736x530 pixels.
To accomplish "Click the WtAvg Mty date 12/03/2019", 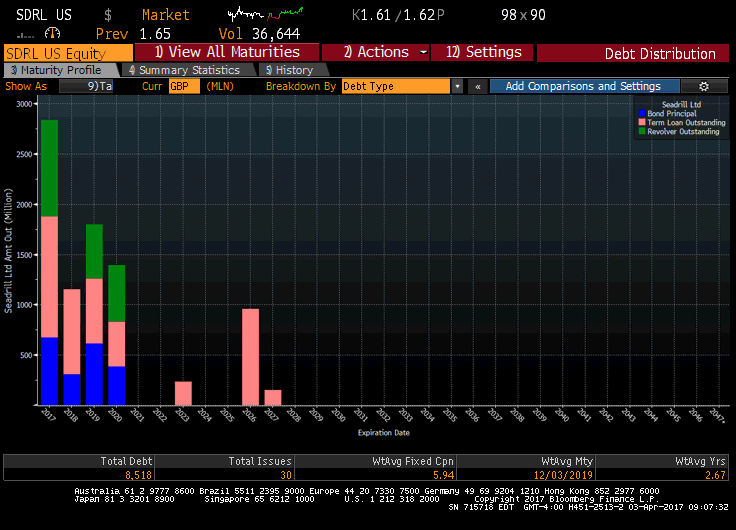I will pos(563,475).
